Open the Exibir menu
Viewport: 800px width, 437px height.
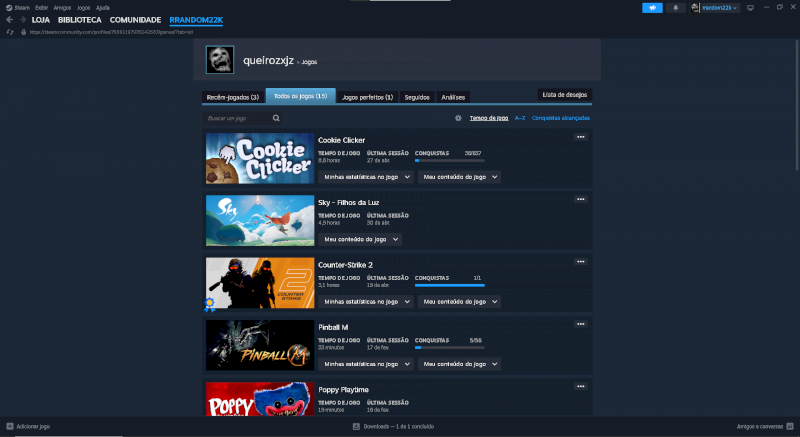tap(41, 8)
